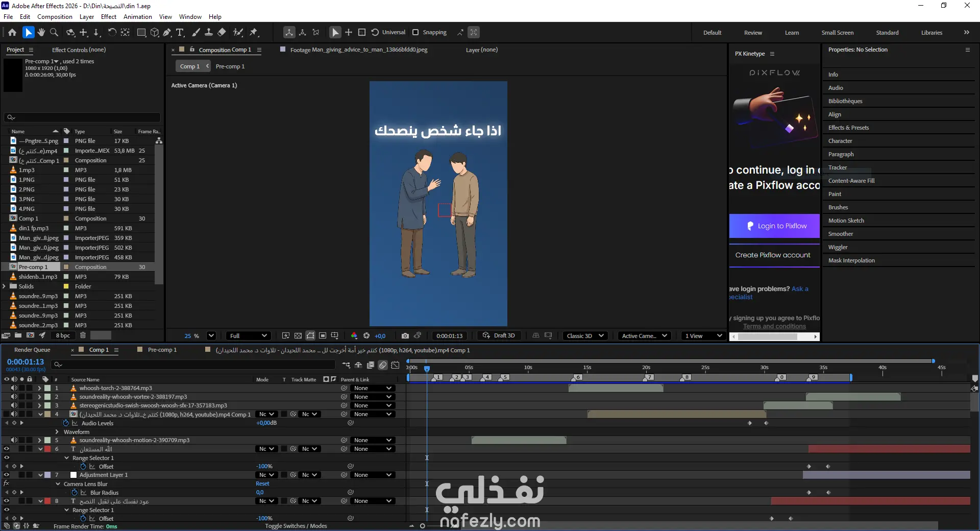Toggle stopwatch for Audio Levels property
The image size is (980, 531).
tap(66, 423)
